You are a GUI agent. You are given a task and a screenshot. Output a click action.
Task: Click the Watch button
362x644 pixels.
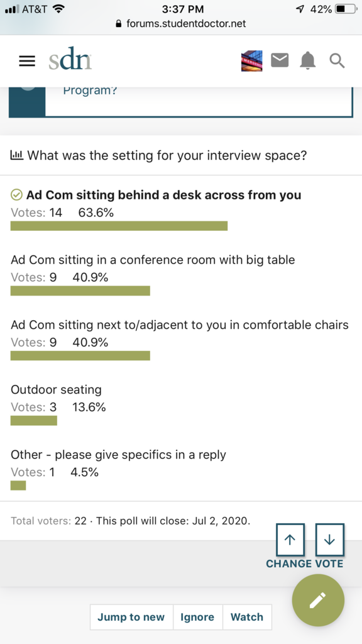(247, 617)
